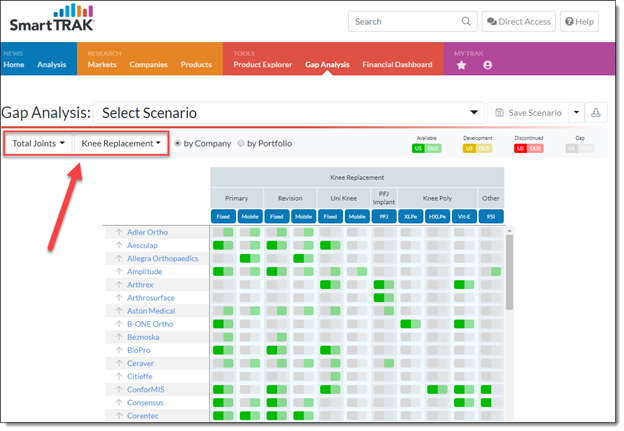Click Aesculap Primary Fixed availability cell
Image resolution: width=624 pixels, height=431 pixels.
pyautogui.click(x=223, y=245)
